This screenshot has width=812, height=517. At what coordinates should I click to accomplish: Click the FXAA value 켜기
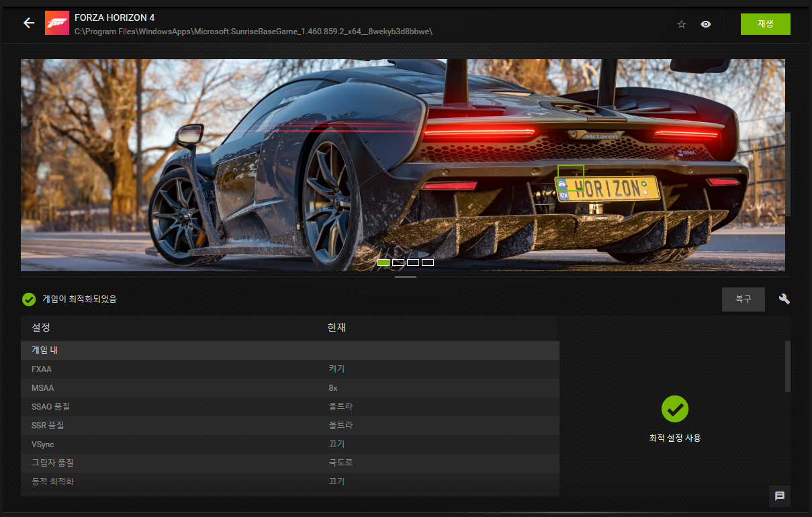tap(336, 369)
